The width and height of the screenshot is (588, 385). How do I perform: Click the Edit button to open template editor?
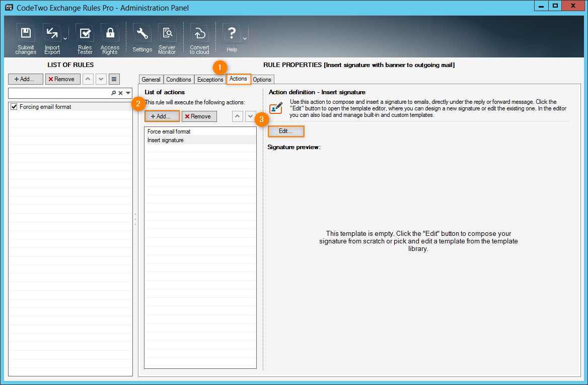286,131
